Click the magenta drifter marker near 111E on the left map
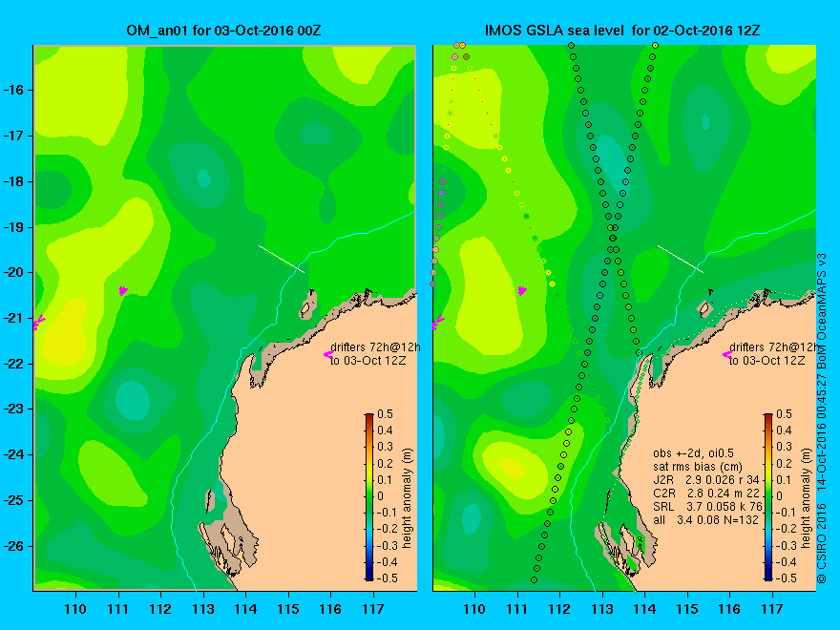Viewport: 840px width, 630px height. click(x=123, y=290)
